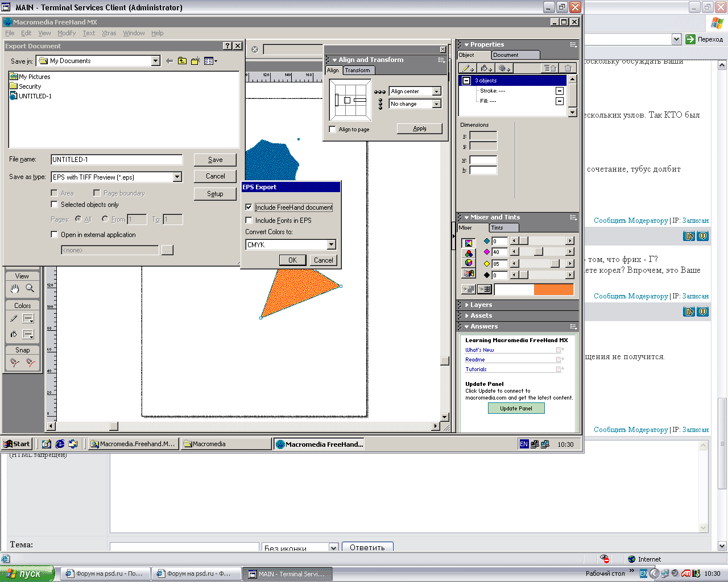The image size is (728, 582).
Task: Click the trash icon in Properties panel
Action: (x=568, y=68)
